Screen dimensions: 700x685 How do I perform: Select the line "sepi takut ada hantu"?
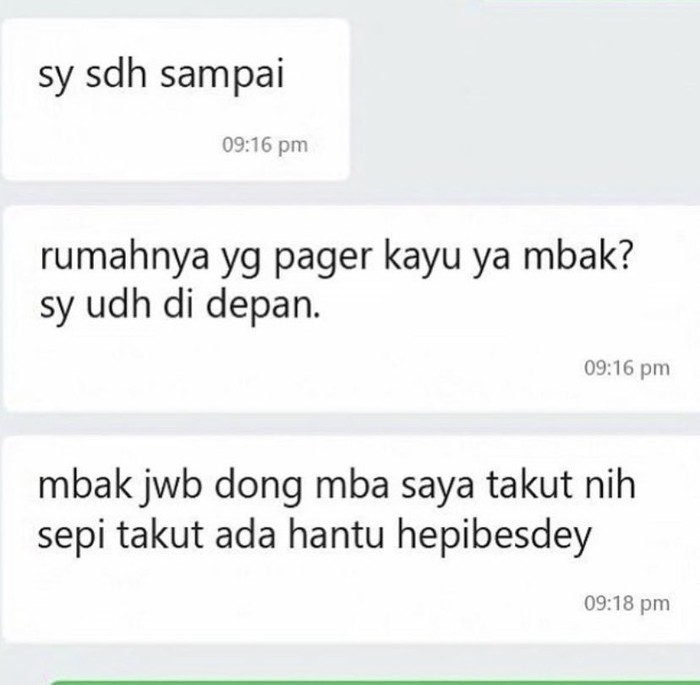pyautogui.click(x=212, y=536)
